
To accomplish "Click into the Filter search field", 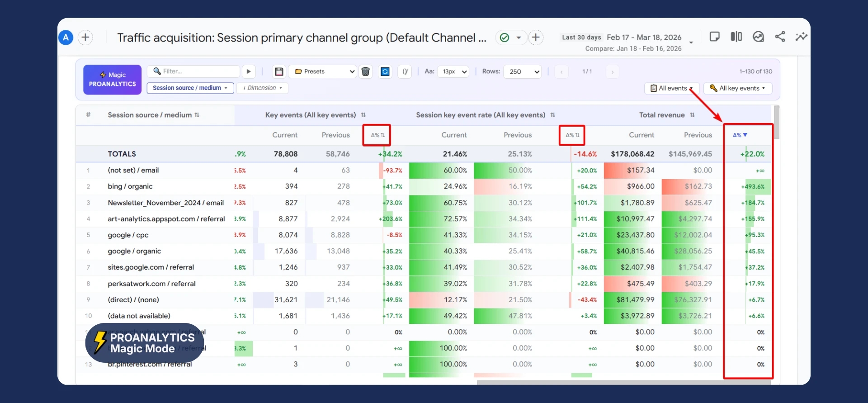I will [197, 71].
